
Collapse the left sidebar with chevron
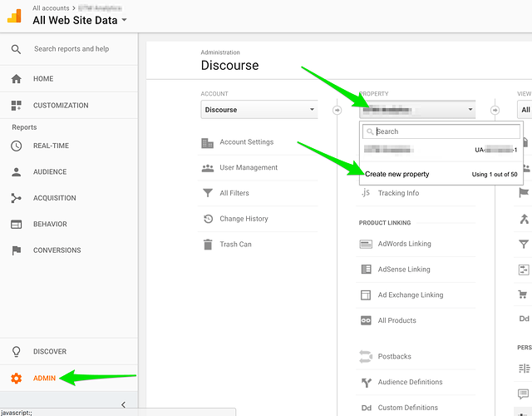(123, 404)
